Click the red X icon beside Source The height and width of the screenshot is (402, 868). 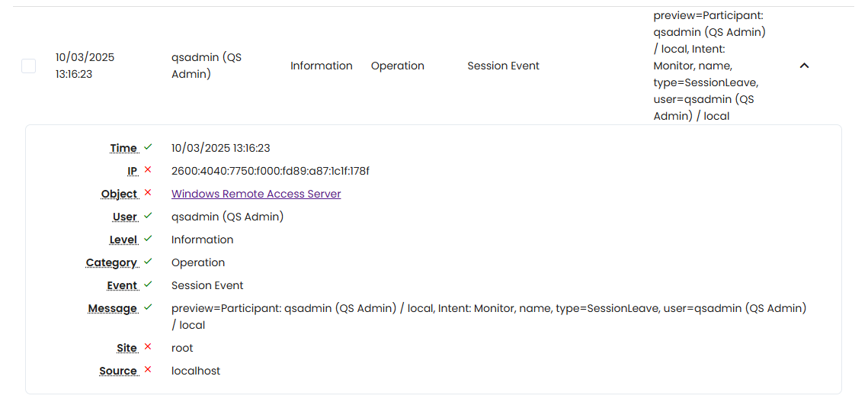coord(148,370)
